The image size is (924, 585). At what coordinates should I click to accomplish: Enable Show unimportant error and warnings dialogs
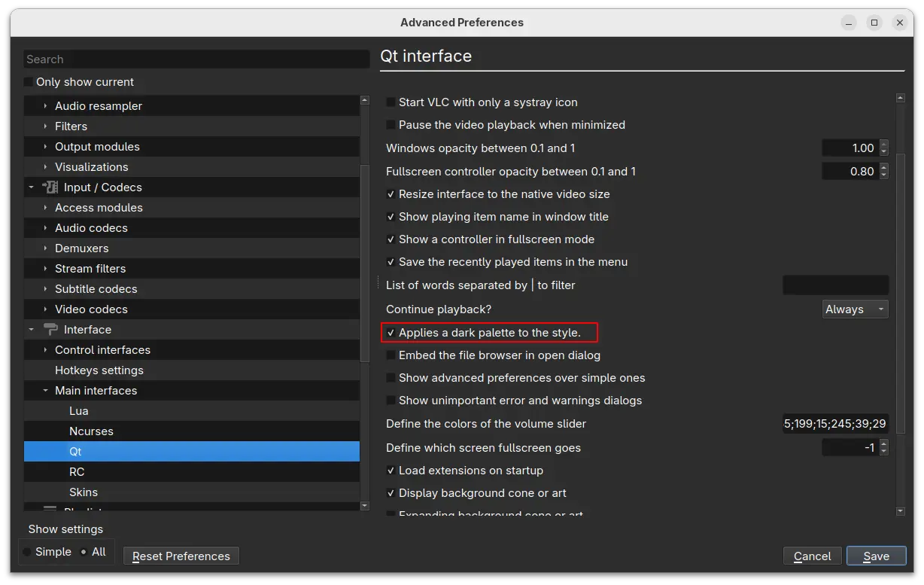click(x=391, y=401)
